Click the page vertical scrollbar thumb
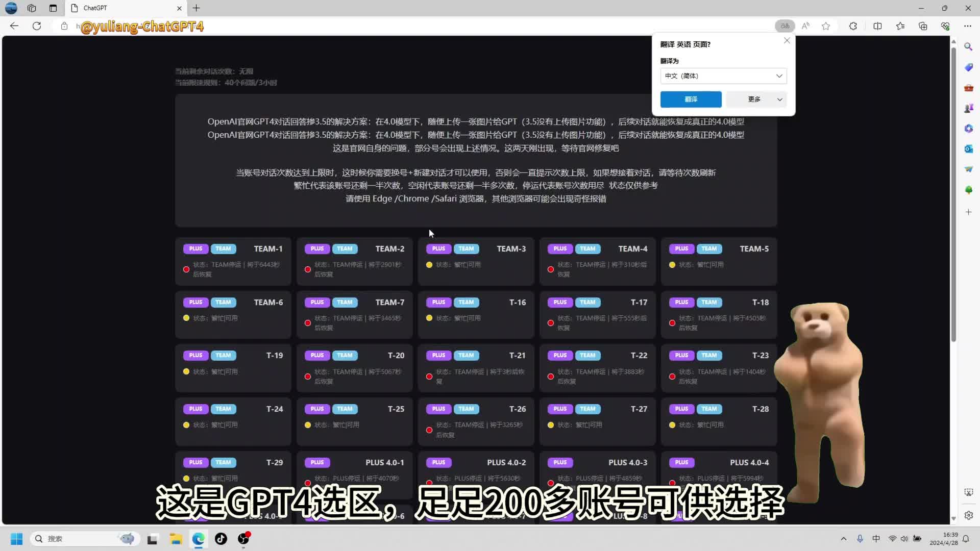Viewport: 980px width, 551px height. pyautogui.click(x=953, y=194)
